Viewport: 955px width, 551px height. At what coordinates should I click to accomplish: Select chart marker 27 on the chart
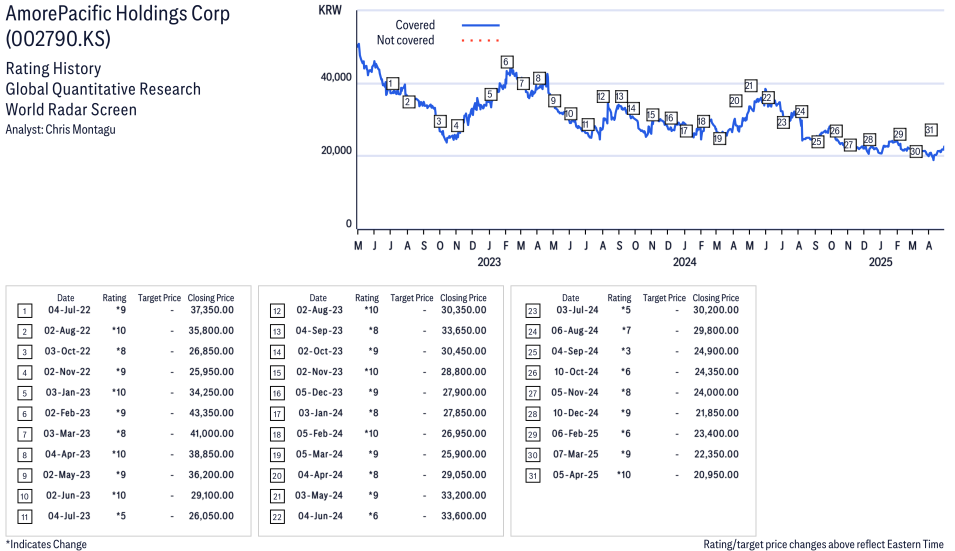849,145
